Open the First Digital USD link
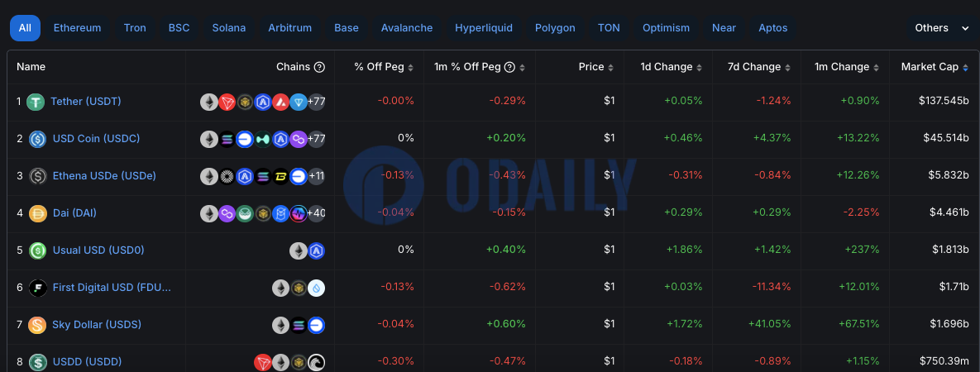The image size is (980, 372). 112,287
